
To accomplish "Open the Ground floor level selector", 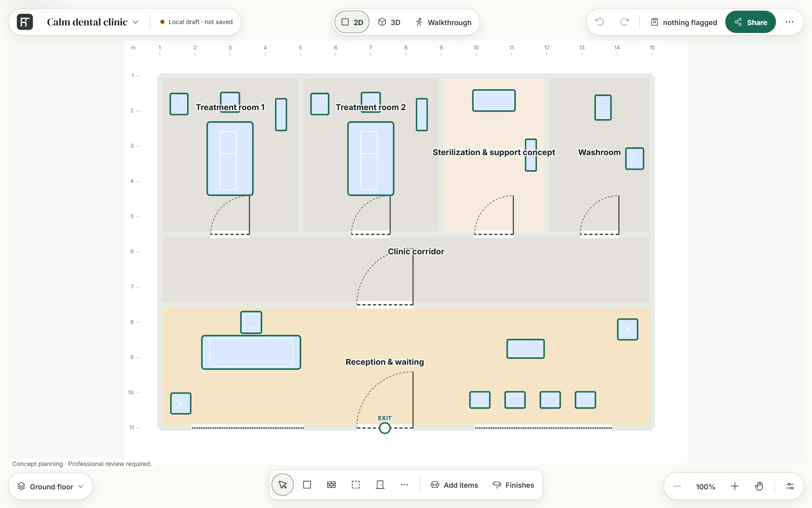I will point(50,486).
